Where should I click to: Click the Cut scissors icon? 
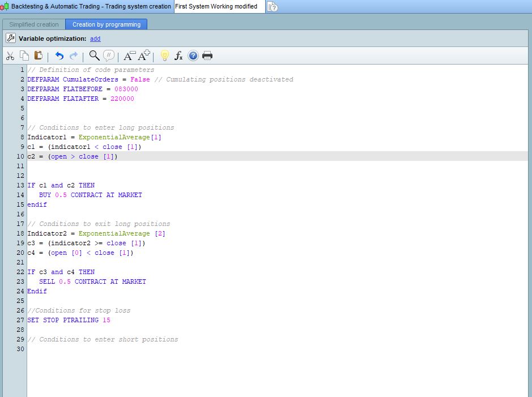(x=10, y=56)
